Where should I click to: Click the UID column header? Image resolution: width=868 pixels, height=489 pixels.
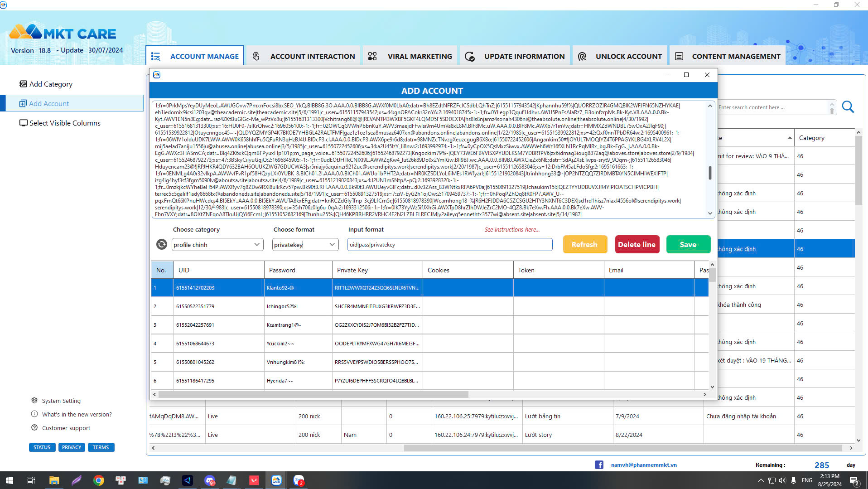(219, 270)
